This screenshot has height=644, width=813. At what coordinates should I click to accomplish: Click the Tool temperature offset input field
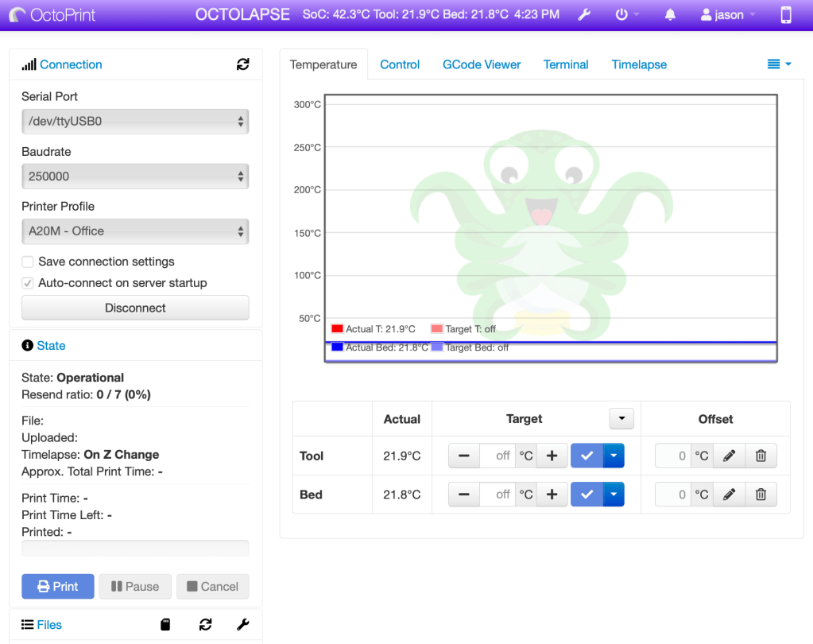(x=672, y=455)
